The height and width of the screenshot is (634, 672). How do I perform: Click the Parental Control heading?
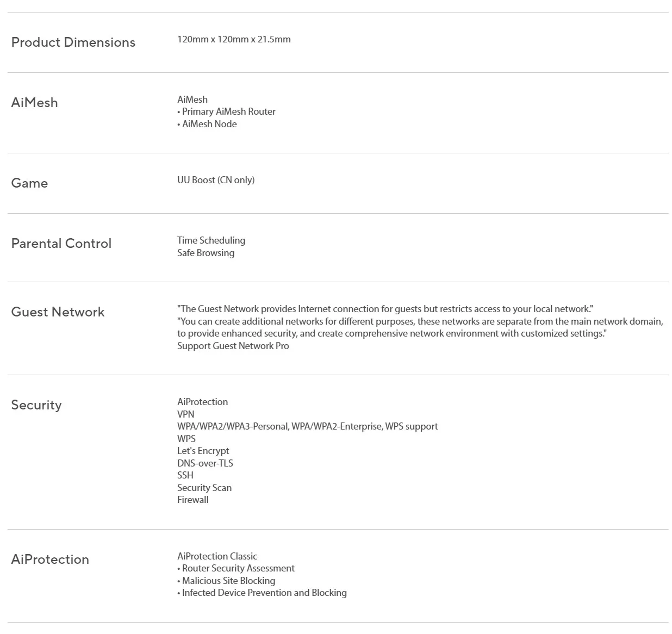click(x=61, y=243)
